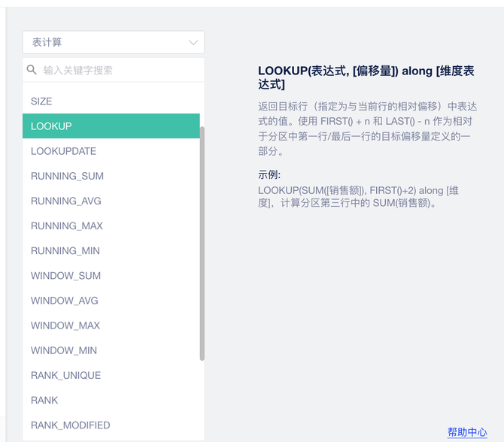Click the RANK_UNIQUE function
The width and height of the screenshot is (504, 442).
pyautogui.click(x=65, y=374)
